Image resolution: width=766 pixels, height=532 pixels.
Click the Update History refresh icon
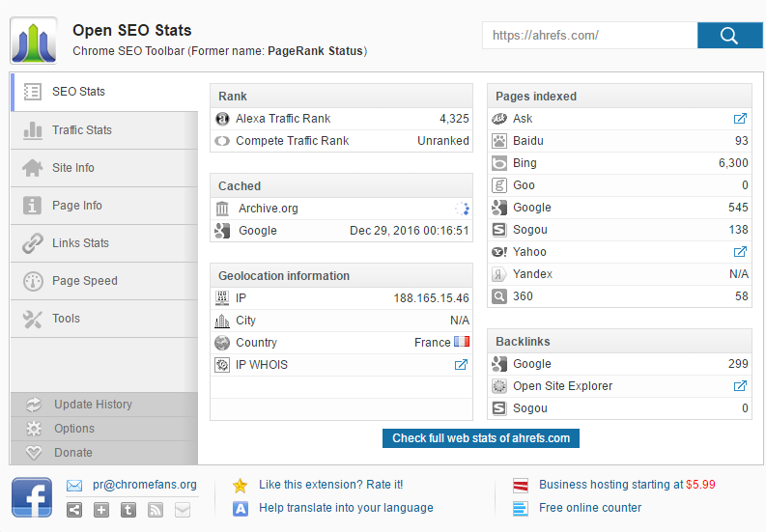click(34, 405)
